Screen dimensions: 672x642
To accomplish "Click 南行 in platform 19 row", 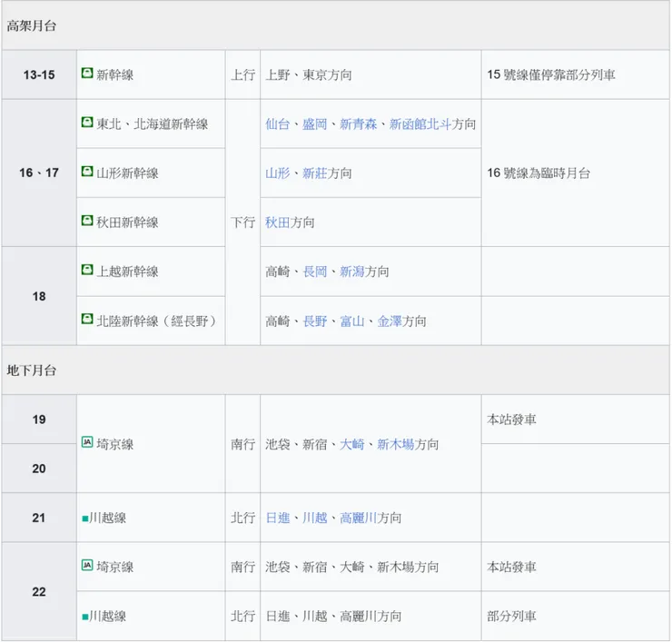I will (x=242, y=444).
